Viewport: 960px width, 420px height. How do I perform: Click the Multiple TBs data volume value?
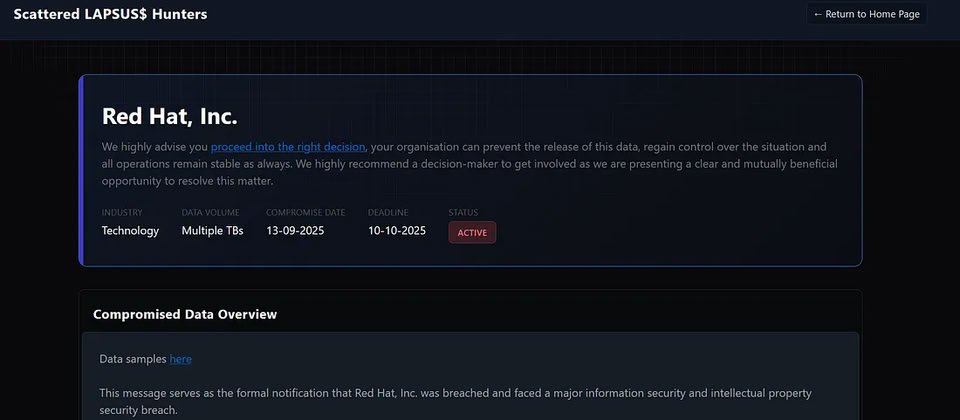212,231
